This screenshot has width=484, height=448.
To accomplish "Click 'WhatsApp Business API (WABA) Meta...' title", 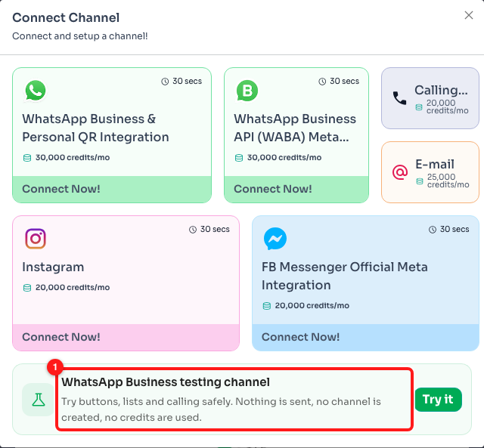I will coord(295,128).
